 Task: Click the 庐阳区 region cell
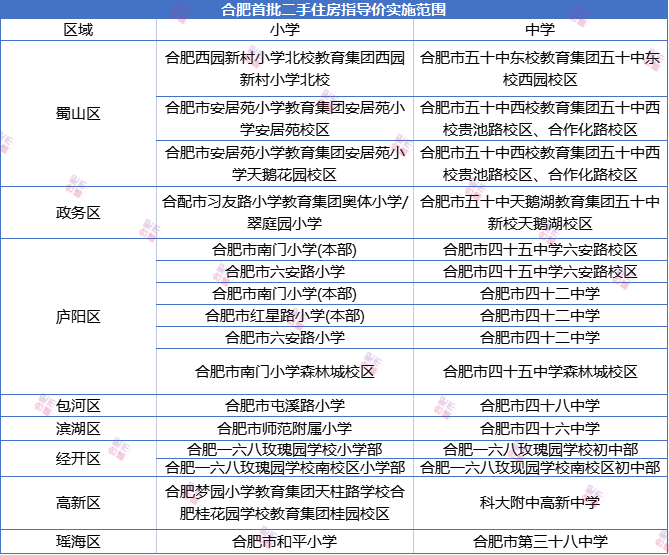pos(79,317)
